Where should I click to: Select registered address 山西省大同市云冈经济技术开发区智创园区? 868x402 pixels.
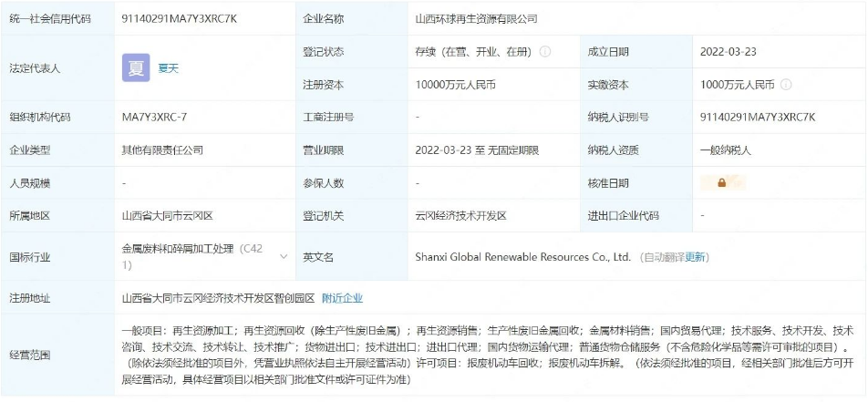coord(218,298)
